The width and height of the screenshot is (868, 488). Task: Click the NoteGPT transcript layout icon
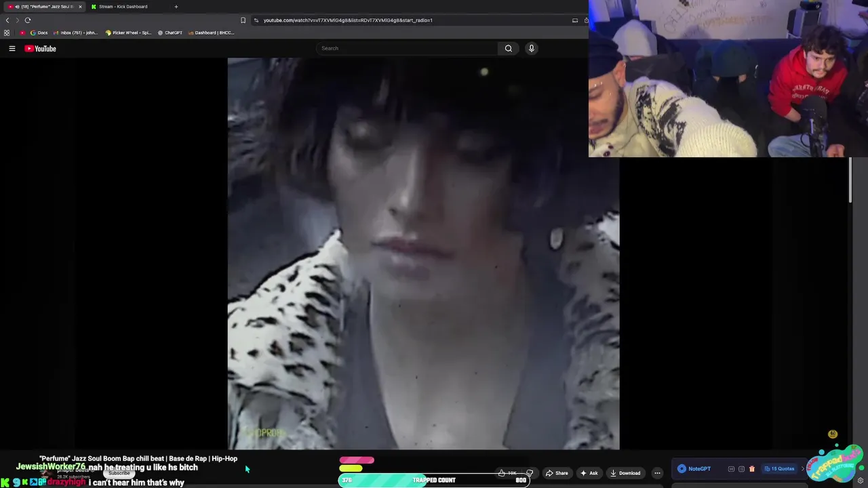tap(741, 469)
